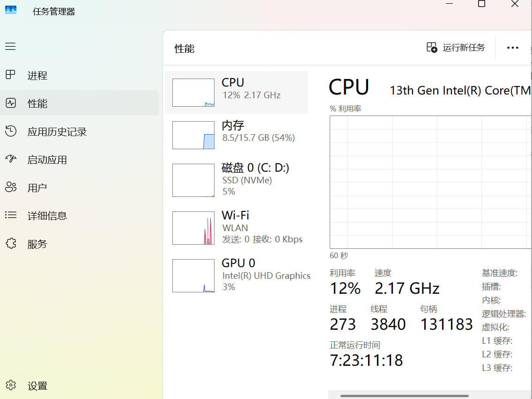Click the 60 秒 time axis label

coord(339,255)
